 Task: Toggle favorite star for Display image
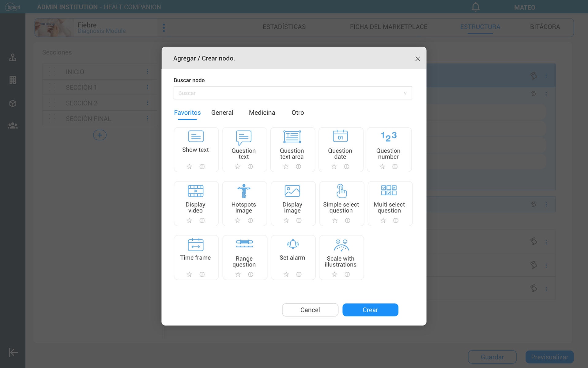click(286, 220)
